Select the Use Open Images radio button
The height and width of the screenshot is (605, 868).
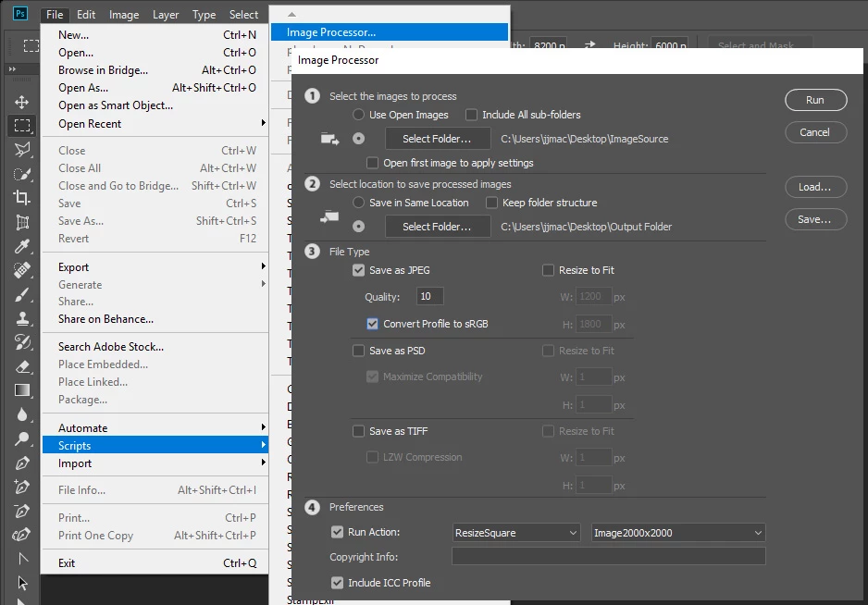pyautogui.click(x=359, y=115)
